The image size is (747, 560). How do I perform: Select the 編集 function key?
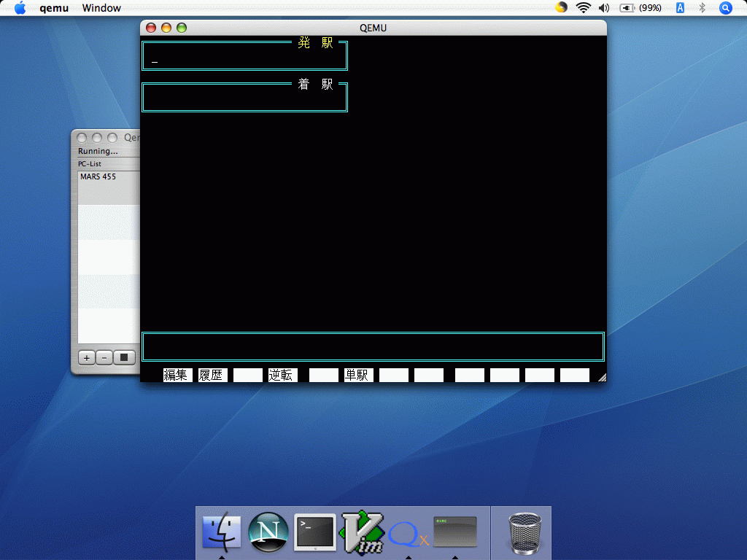(178, 376)
